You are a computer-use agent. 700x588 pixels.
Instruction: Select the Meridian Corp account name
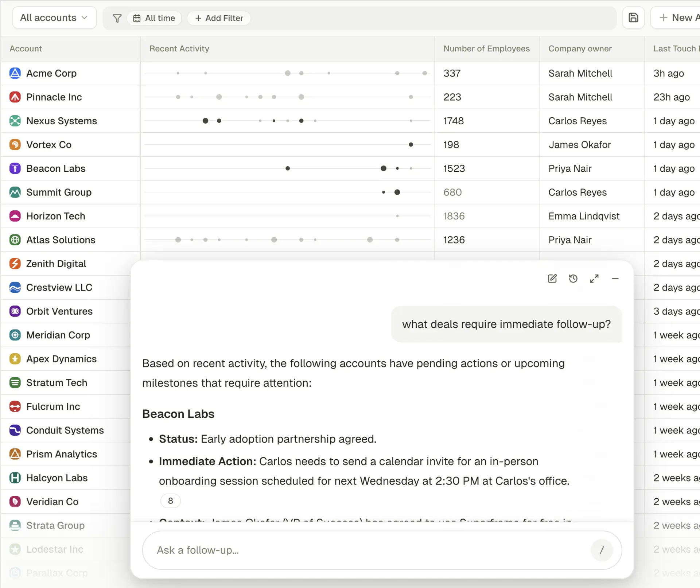[58, 335]
